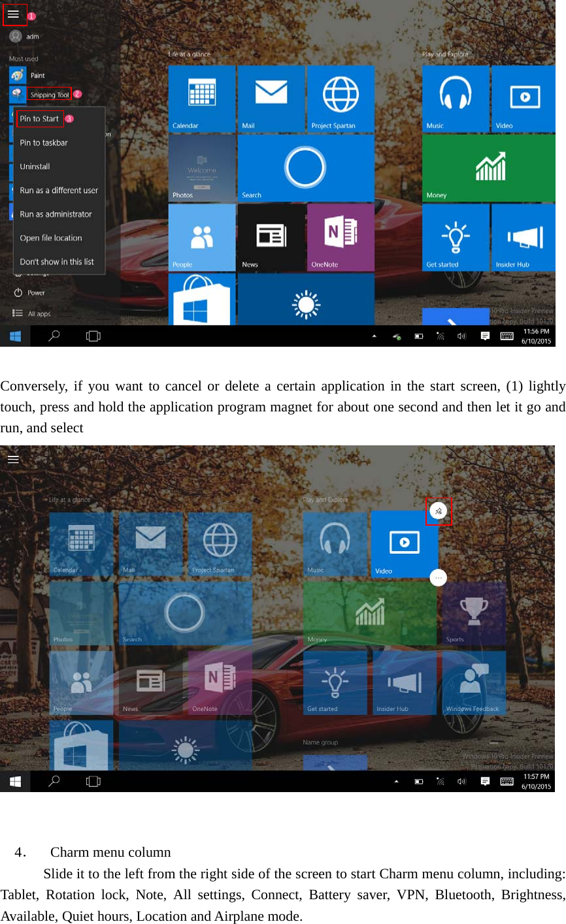Open the bright Music tile in the 11:56 PM screenshot
Viewport: 566px width, 924px height.
coord(456,99)
